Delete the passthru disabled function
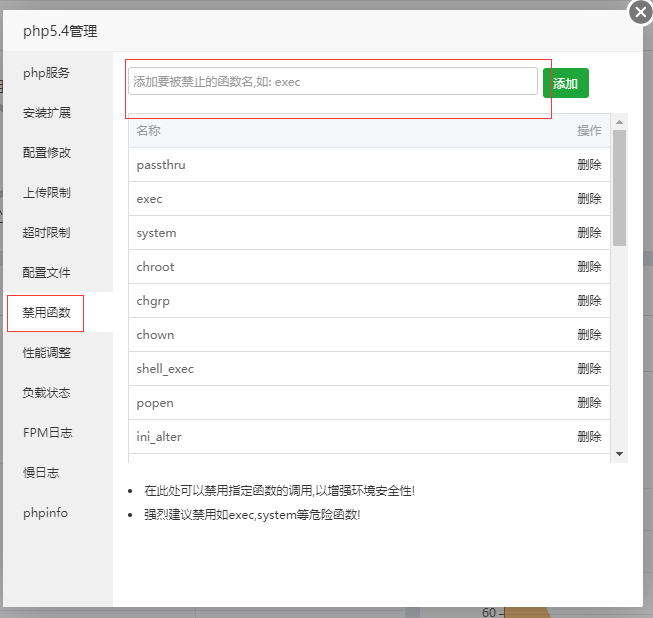 pos(589,165)
